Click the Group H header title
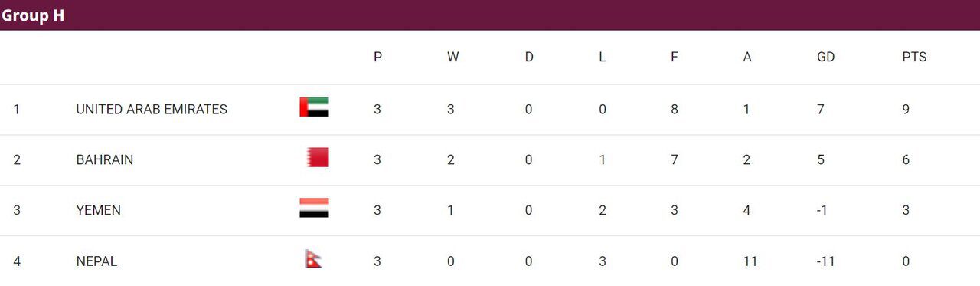 [x=33, y=15]
